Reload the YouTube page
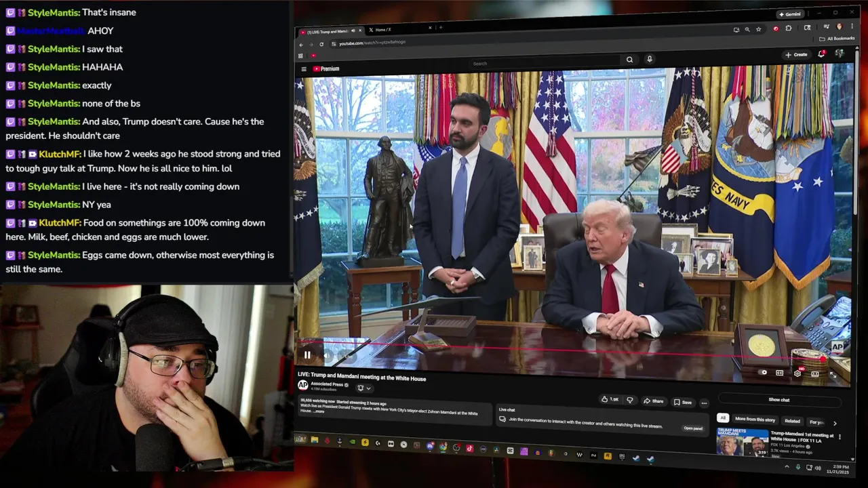868x488 pixels. click(321, 44)
